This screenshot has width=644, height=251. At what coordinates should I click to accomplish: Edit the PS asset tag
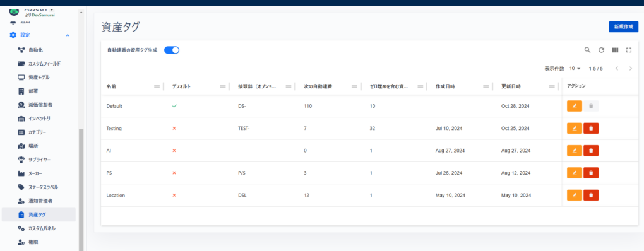click(x=575, y=173)
